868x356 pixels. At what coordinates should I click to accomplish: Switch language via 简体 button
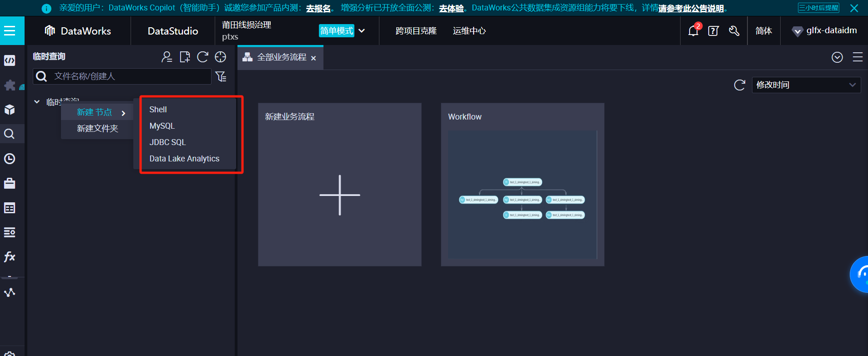pos(764,31)
